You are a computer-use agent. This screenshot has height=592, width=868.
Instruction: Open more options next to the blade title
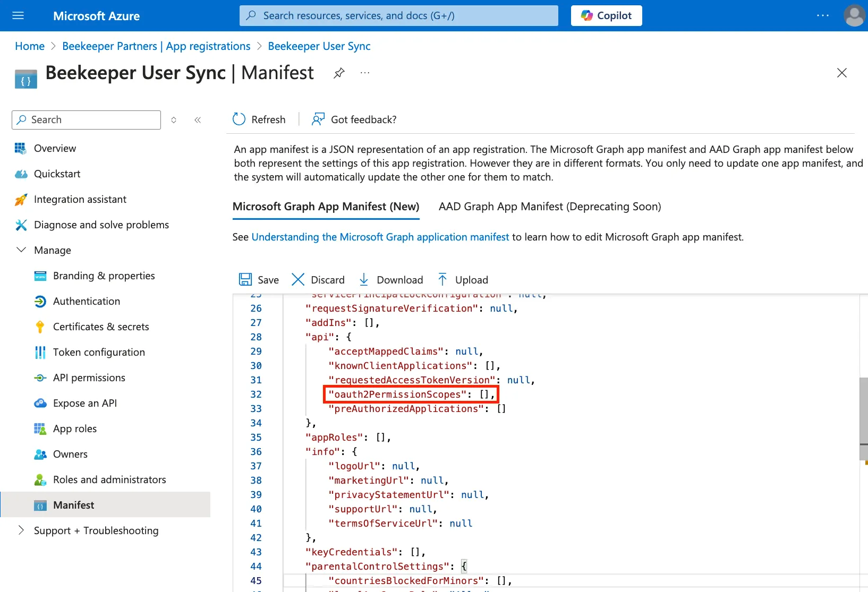click(x=365, y=73)
